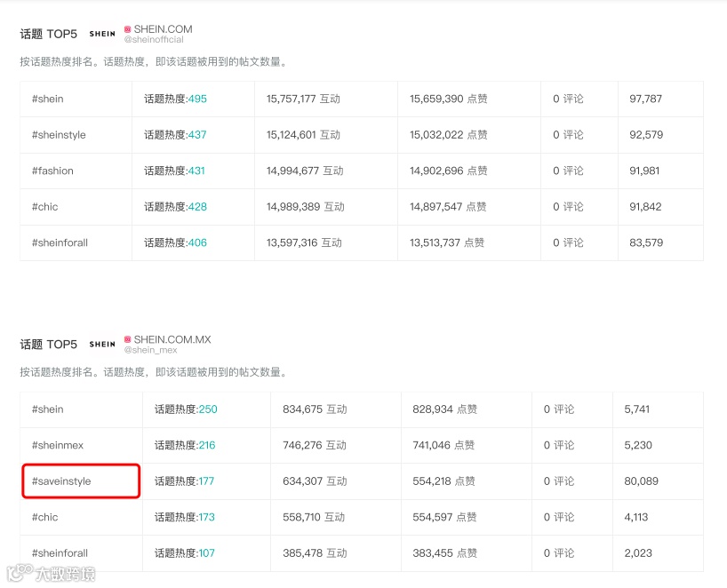Select #sheinstyle hashtag cell
Image resolution: width=727 pixels, height=588 pixels.
point(59,135)
